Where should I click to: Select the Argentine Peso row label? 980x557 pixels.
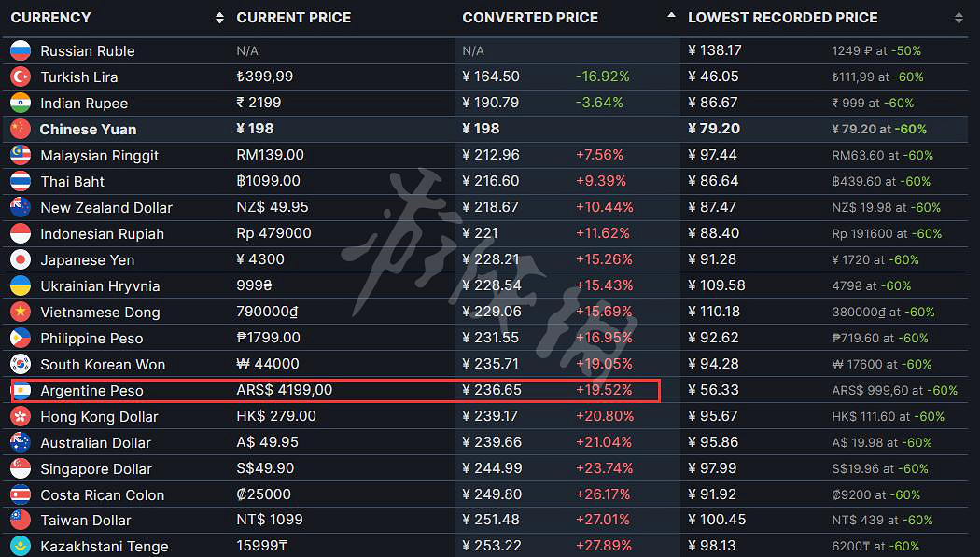click(91, 391)
